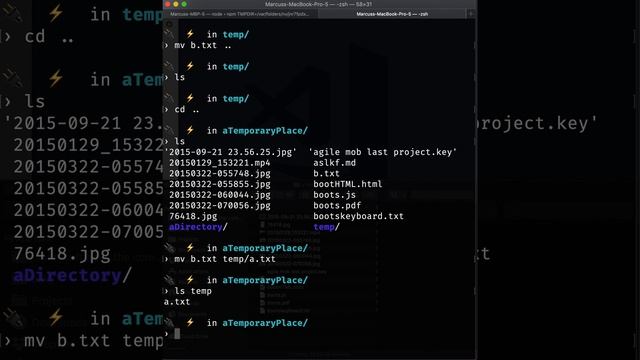This screenshot has height=360, width=640.
Task: Select '2015-09-21 23.56.25.jpg' in the ls listing
Action: (231, 152)
